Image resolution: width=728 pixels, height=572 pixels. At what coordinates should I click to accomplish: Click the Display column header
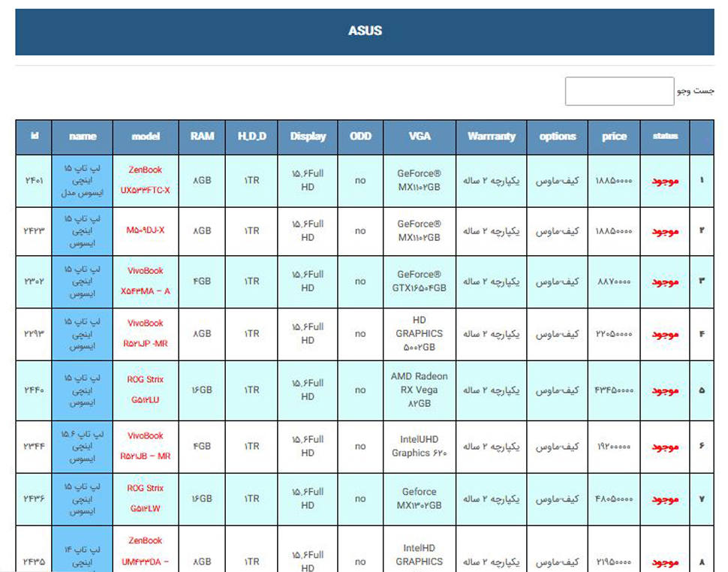[308, 137]
